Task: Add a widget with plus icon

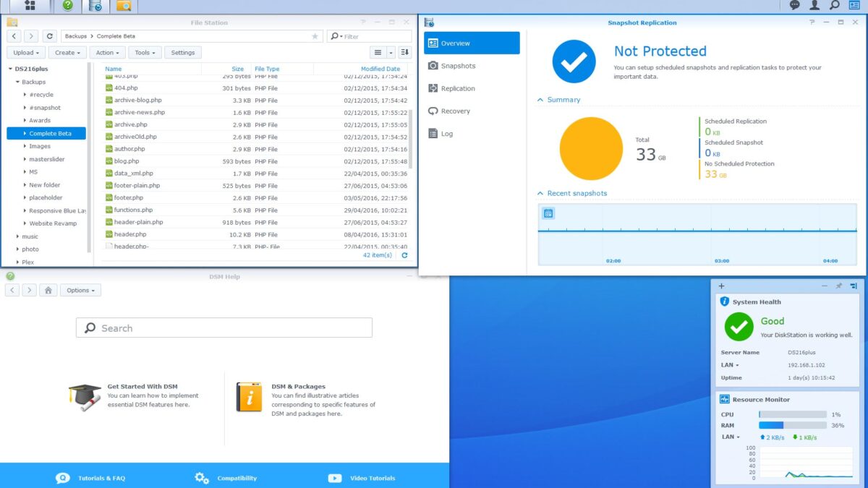Action: 721,286
